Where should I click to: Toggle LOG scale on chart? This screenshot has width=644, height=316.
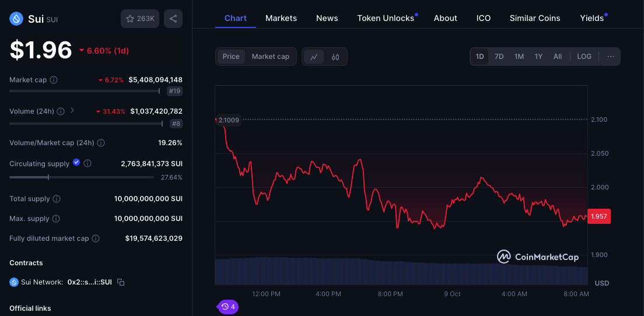584,57
